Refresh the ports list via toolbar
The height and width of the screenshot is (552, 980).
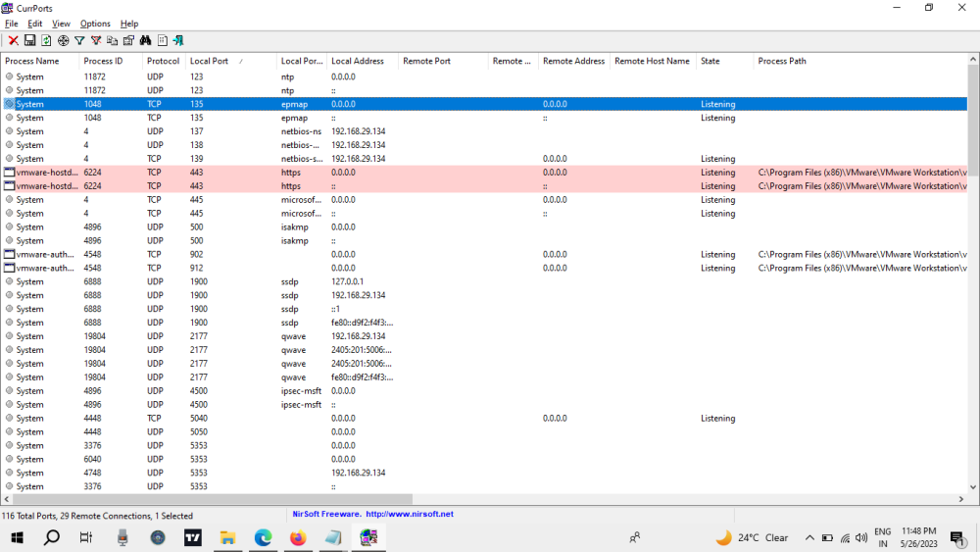(x=46, y=40)
